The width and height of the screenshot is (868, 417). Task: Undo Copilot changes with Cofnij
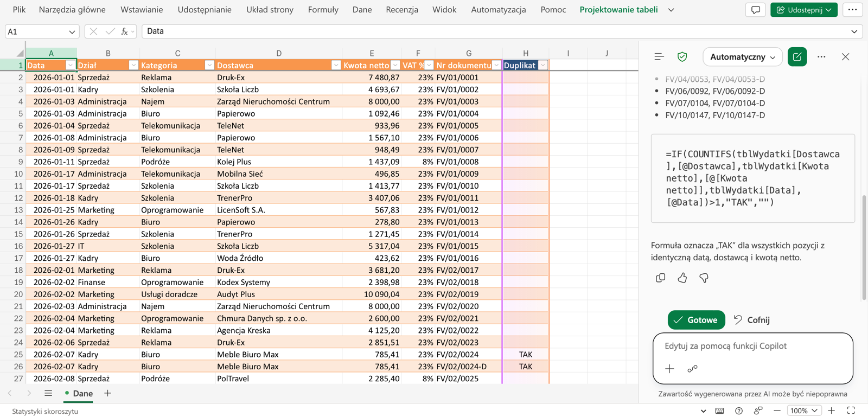pos(751,320)
